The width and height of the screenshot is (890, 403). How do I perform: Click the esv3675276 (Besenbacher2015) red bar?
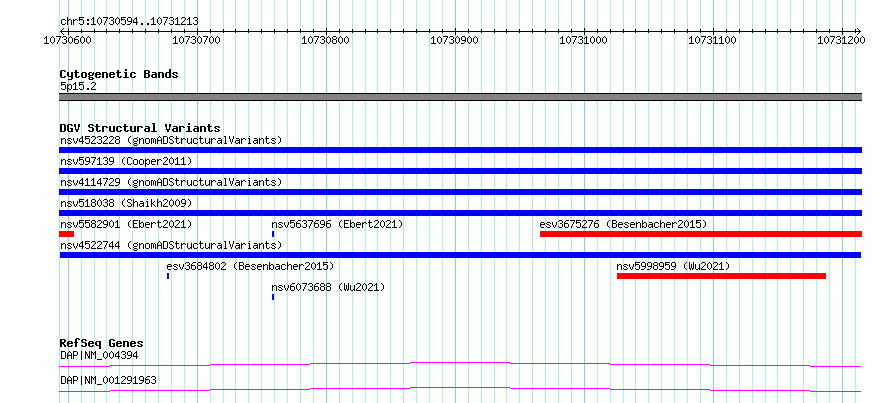click(701, 234)
